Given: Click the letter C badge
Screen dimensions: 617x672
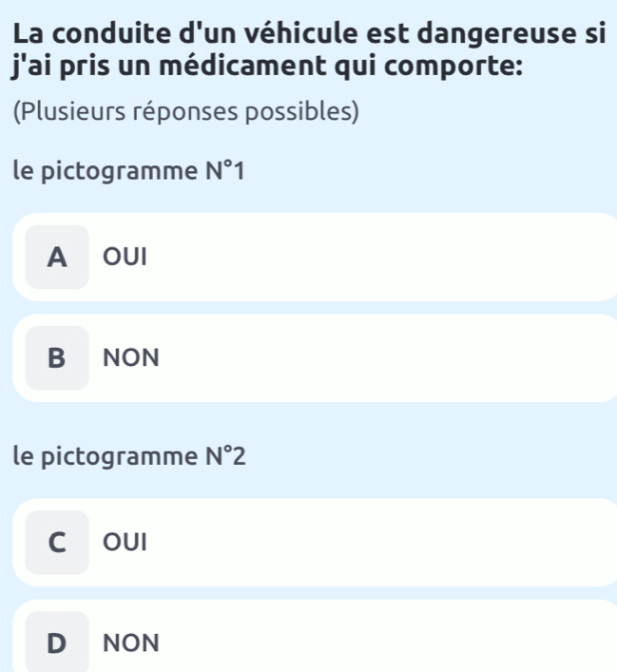Looking at the screenshot, I should [57, 542].
